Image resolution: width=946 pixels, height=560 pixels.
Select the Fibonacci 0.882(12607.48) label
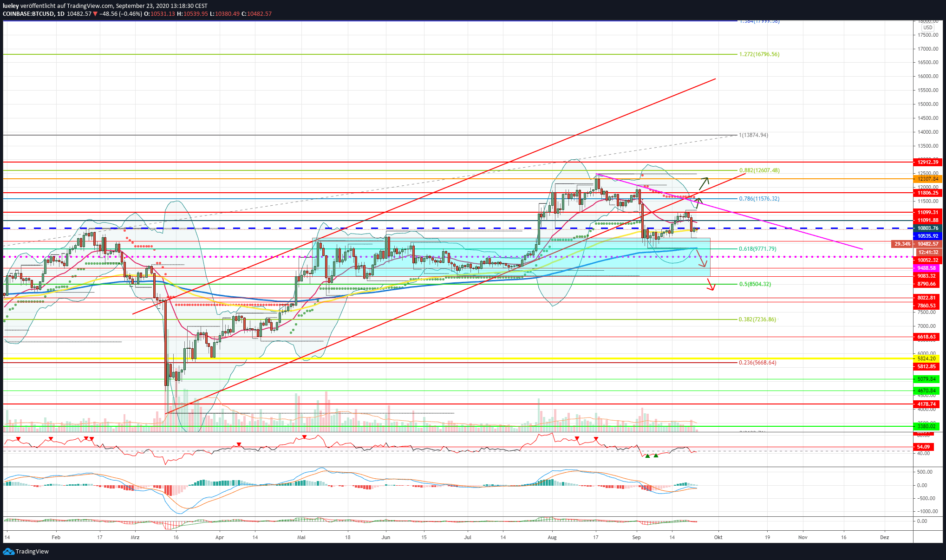click(759, 170)
